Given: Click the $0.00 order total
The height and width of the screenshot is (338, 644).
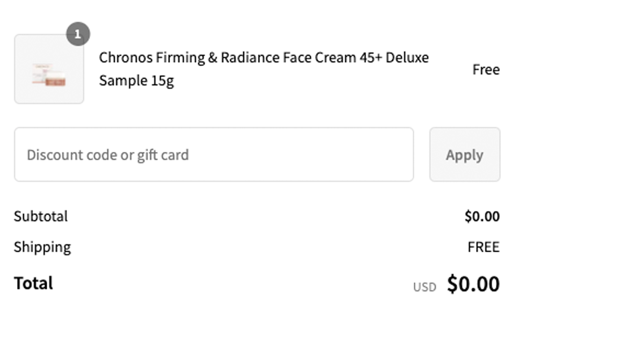Looking at the screenshot, I should [x=473, y=283].
